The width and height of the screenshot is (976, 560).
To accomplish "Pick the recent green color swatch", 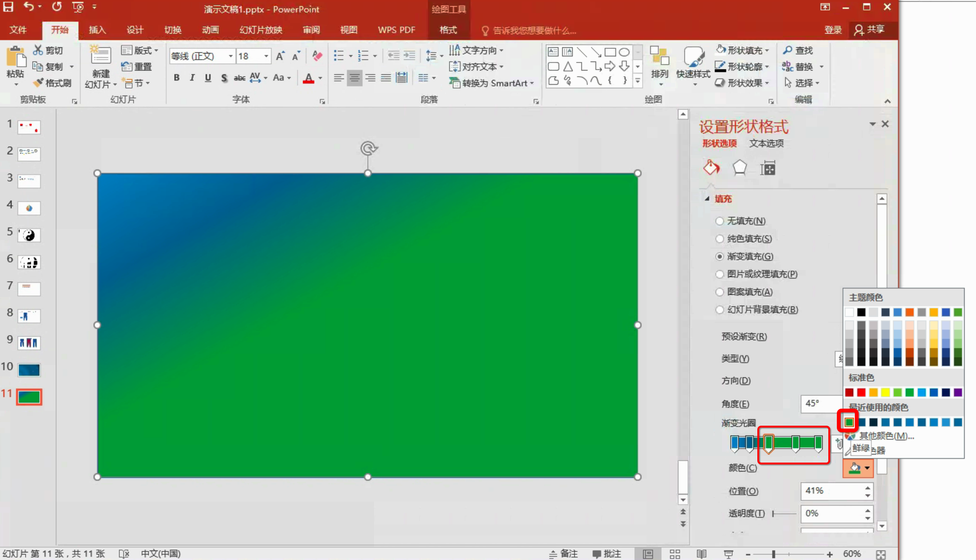I will 849,422.
